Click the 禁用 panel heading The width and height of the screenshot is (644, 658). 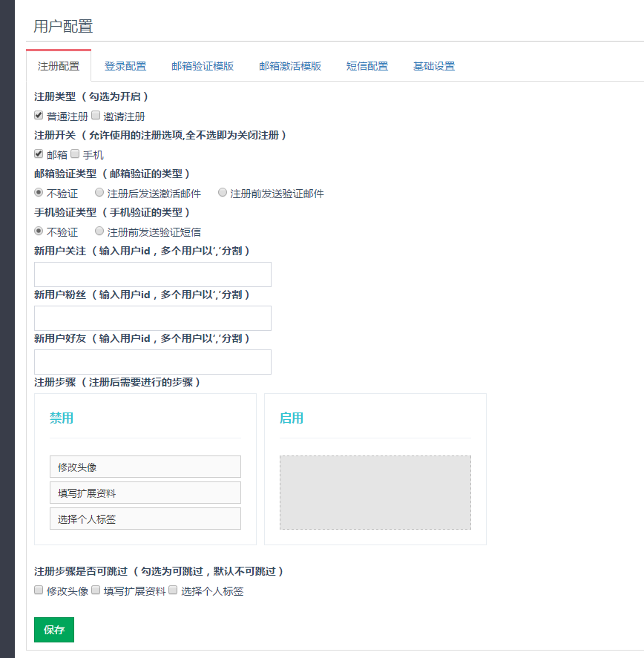coord(62,418)
